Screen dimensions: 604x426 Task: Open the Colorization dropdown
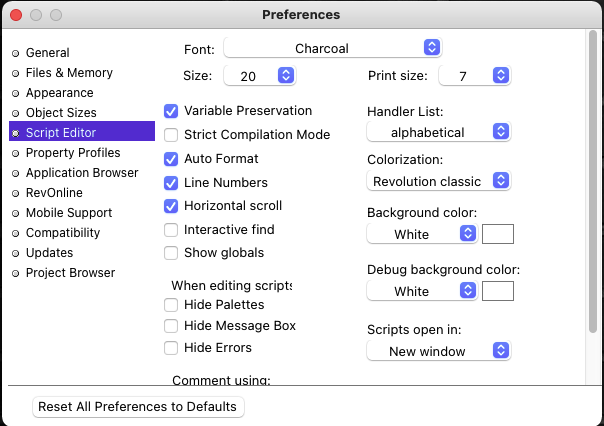click(439, 181)
